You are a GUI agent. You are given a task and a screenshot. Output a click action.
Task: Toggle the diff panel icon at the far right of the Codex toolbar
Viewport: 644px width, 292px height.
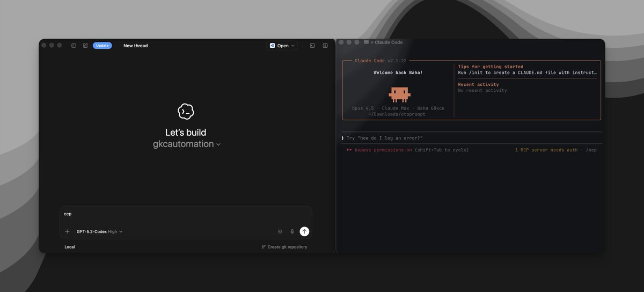click(325, 46)
